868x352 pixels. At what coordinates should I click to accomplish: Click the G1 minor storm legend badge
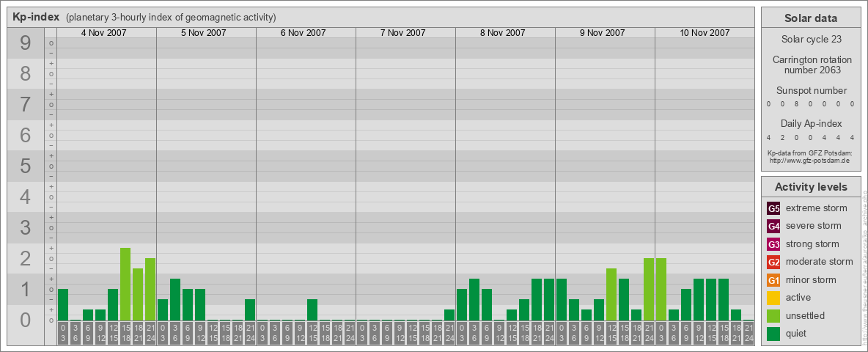pos(773,280)
